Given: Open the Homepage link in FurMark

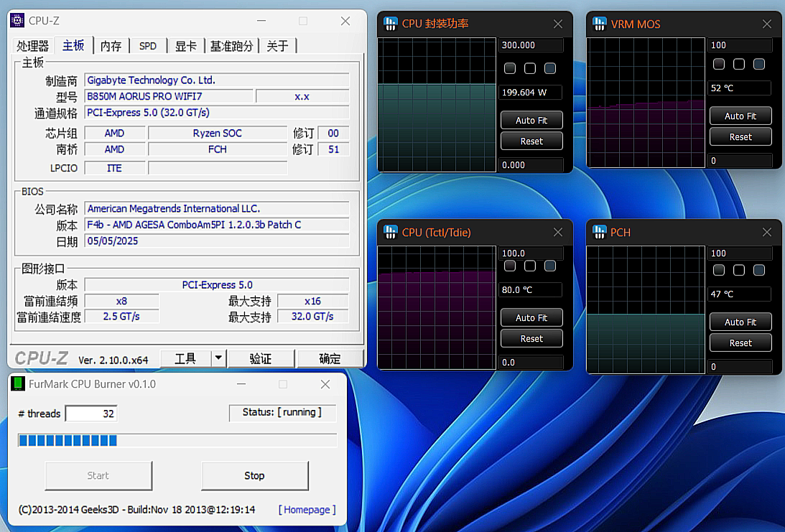Looking at the screenshot, I should pyautogui.click(x=307, y=510).
